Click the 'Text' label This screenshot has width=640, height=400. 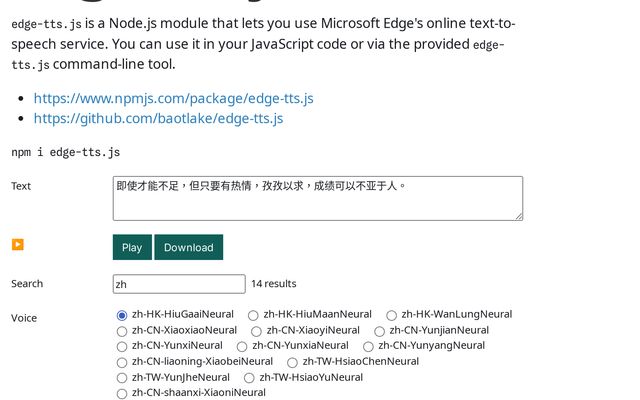click(x=21, y=186)
